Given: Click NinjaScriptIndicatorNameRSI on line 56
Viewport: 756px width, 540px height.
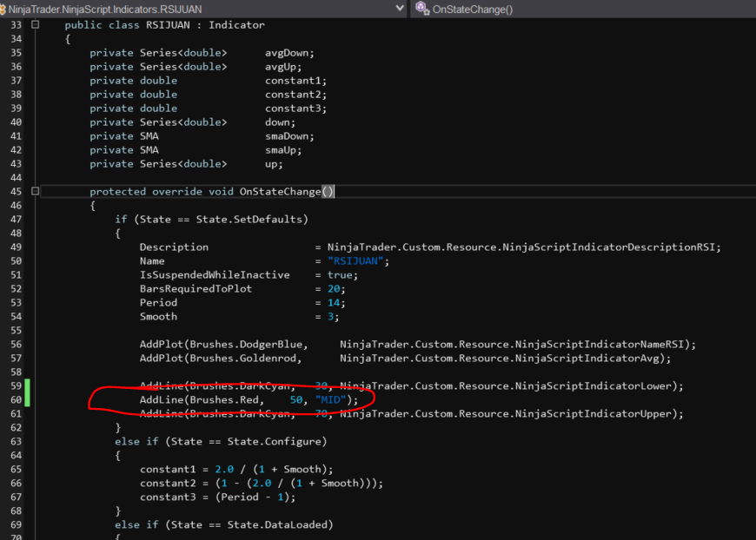Looking at the screenshot, I should (600, 345).
